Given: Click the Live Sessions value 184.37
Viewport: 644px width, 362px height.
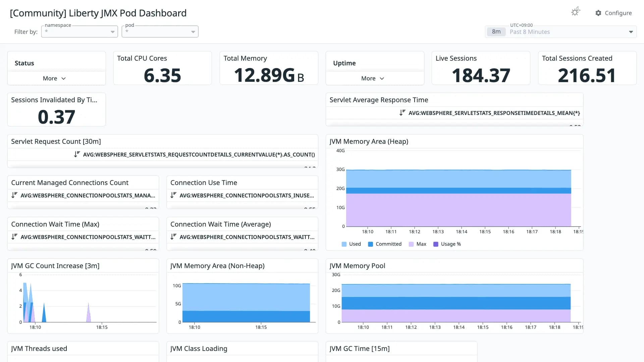Looking at the screenshot, I should click(x=481, y=75).
